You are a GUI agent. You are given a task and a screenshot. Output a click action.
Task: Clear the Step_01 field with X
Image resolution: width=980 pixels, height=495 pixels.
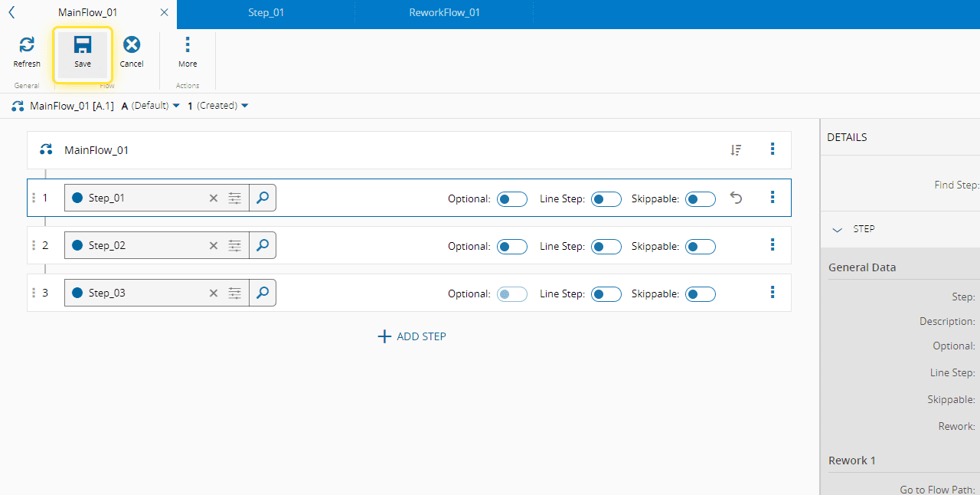pos(214,198)
